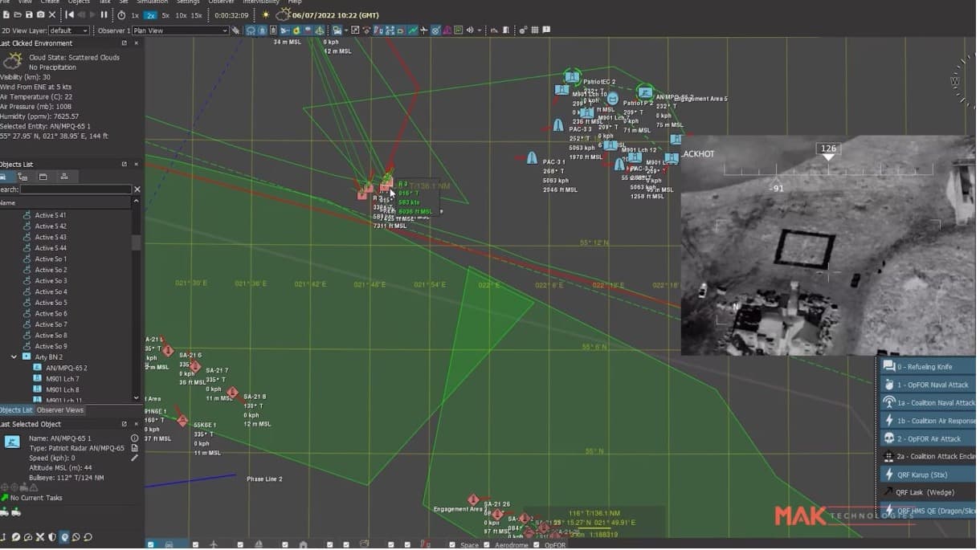Select M901 Lch 7 in the tree
Image resolution: width=980 pixels, height=550 pixels.
click(63, 379)
